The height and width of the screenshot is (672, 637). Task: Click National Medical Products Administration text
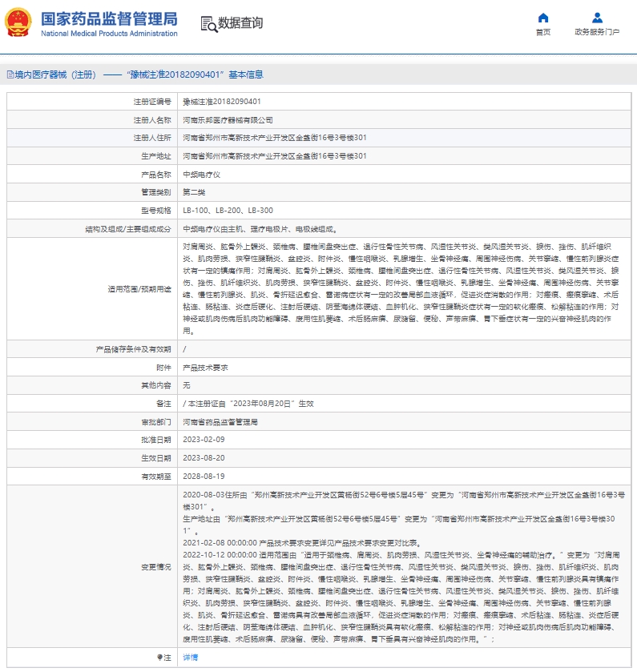(109, 34)
